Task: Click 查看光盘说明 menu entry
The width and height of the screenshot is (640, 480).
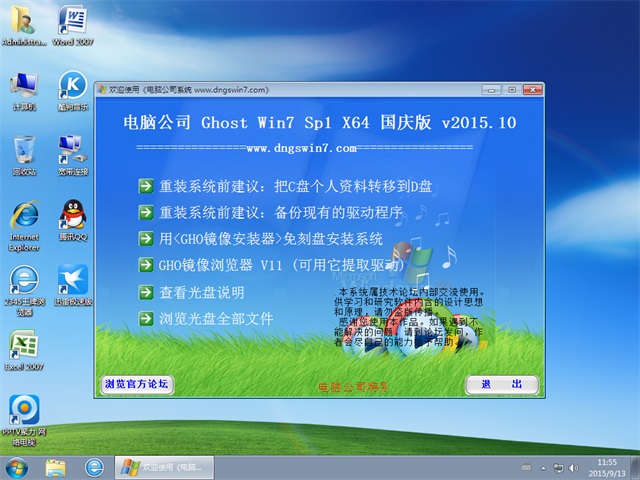Action: (x=200, y=293)
